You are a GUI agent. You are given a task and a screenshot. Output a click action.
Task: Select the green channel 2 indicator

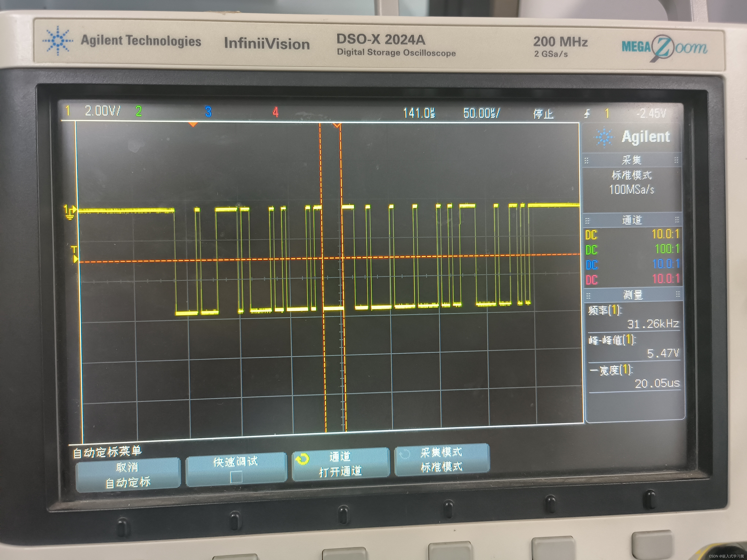pos(138,111)
